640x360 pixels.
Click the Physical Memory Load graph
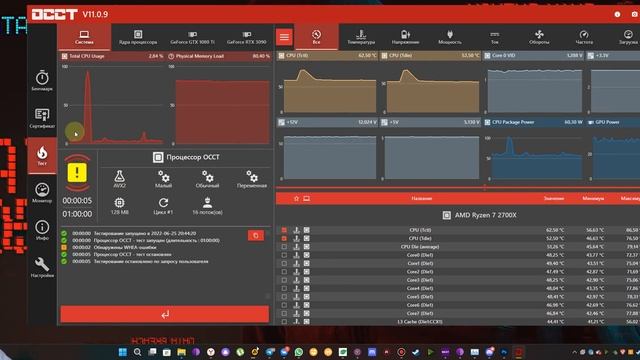click(220, 99)
